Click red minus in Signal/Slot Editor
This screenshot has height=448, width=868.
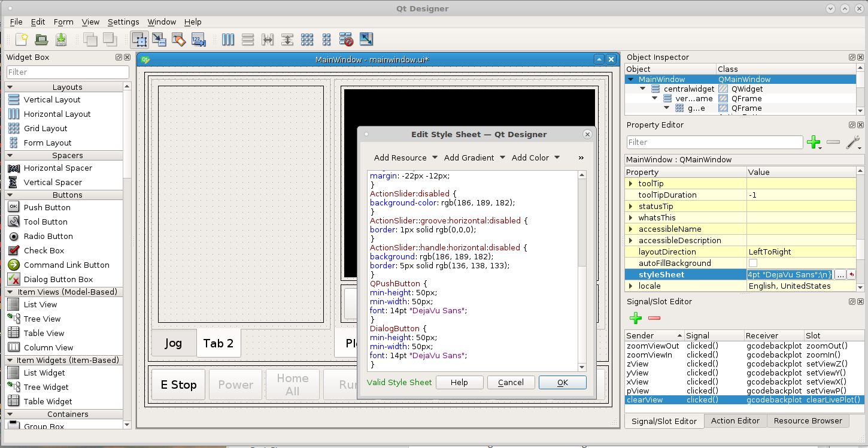coord(654,318)
